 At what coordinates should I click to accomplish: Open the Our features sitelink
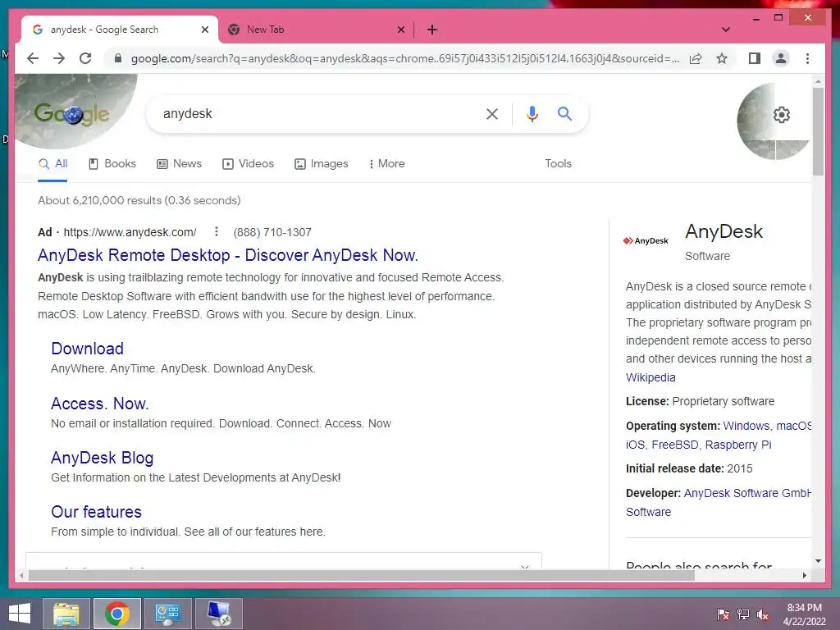click(97, 512)
